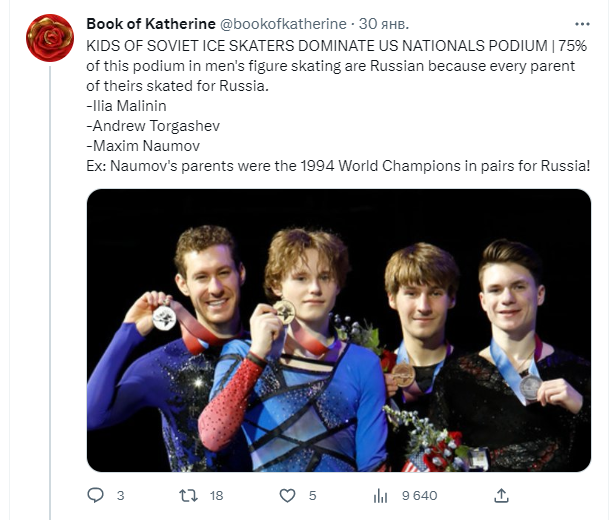This screenshot has width=612, height=520.
Task: Open tweet analytics bar chart icon
Action: (x=380, y=495)
